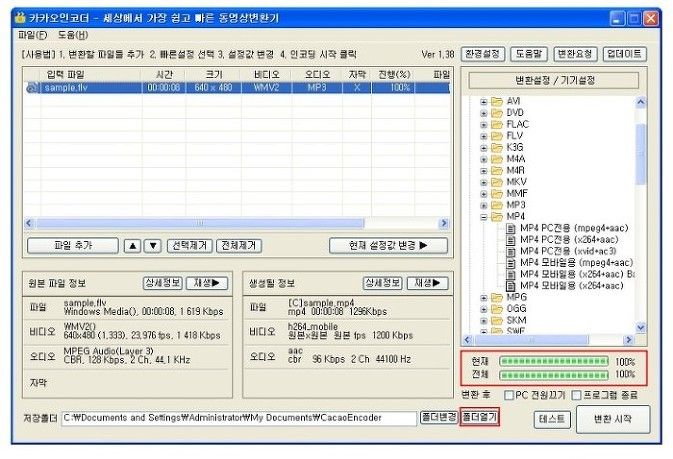
Task: Click the 저장폴더 path input field
Action: click(239, 418)
